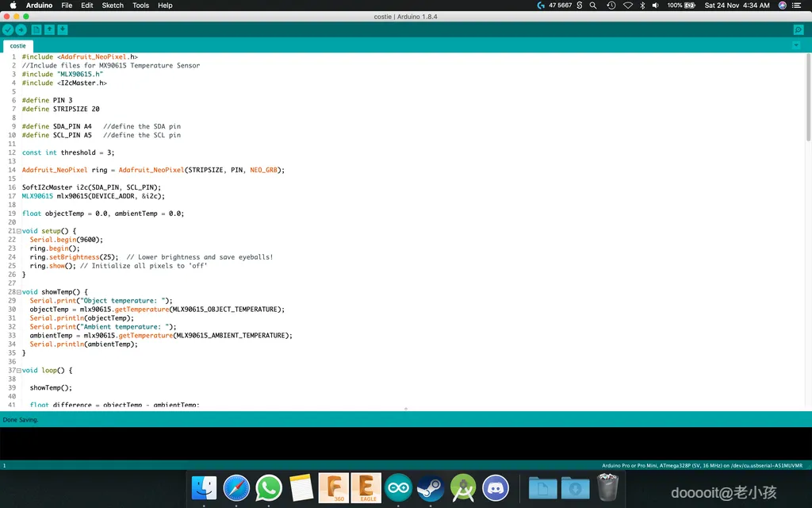
Task: Toggle fold marker beside loop() function
Action: click(19, 371)
